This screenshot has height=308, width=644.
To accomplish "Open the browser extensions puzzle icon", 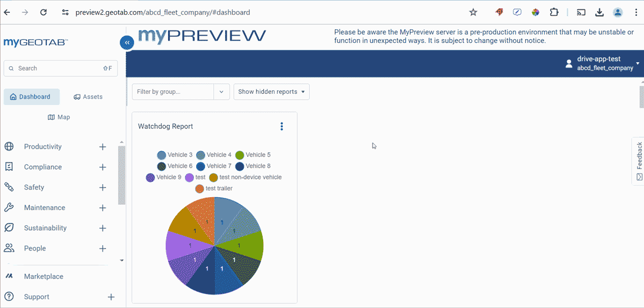I will coord(554,12).
